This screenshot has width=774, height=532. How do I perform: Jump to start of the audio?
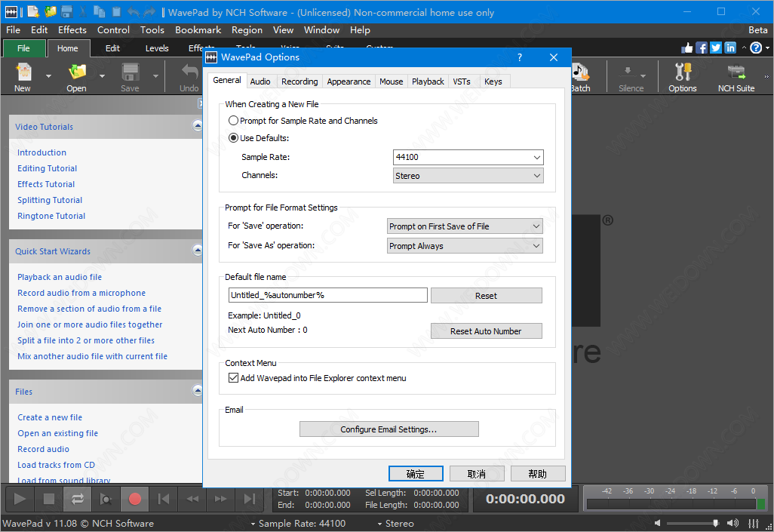164,499
